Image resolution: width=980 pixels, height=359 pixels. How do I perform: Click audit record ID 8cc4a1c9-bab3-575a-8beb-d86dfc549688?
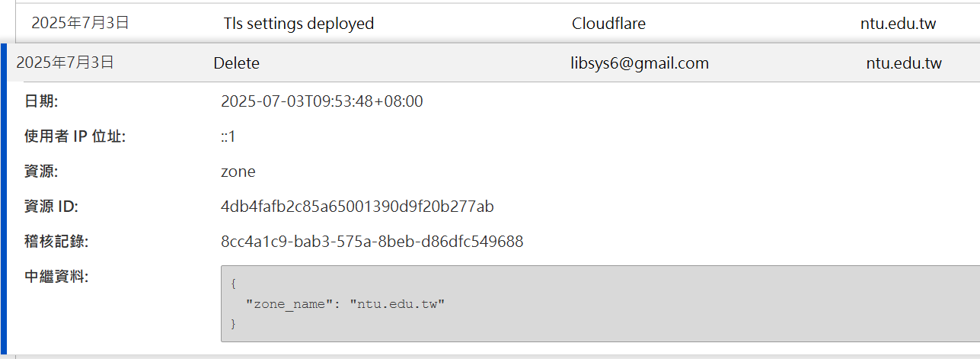pos(372,242)
